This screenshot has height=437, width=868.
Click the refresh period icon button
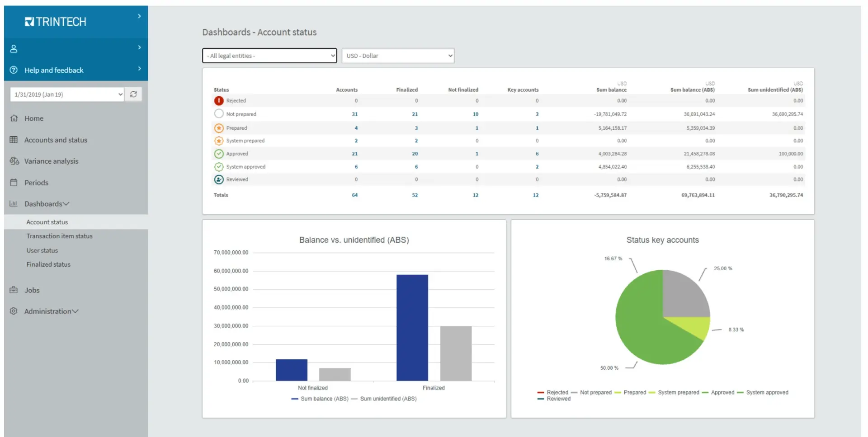[x=133, y=94]
